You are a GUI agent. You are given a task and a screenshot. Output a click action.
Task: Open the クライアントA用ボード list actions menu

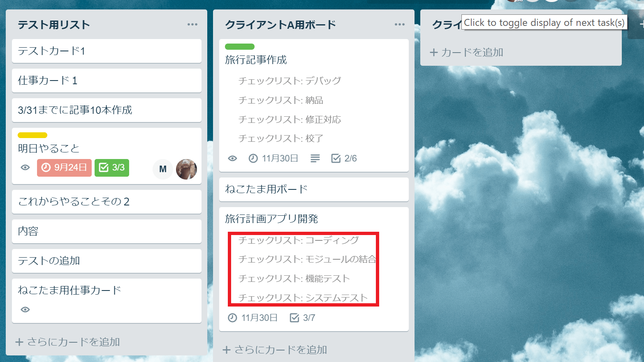[x=399, y=25]
